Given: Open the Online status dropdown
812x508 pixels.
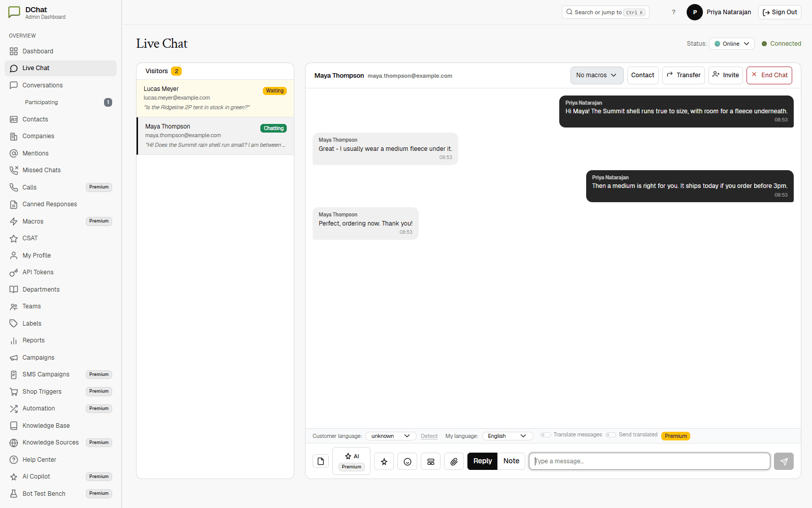Looking at the screenshot, I should point(732,44).
